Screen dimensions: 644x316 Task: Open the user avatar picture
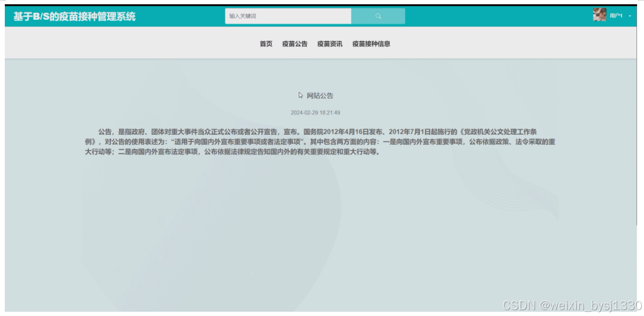(x=600, y=15)
